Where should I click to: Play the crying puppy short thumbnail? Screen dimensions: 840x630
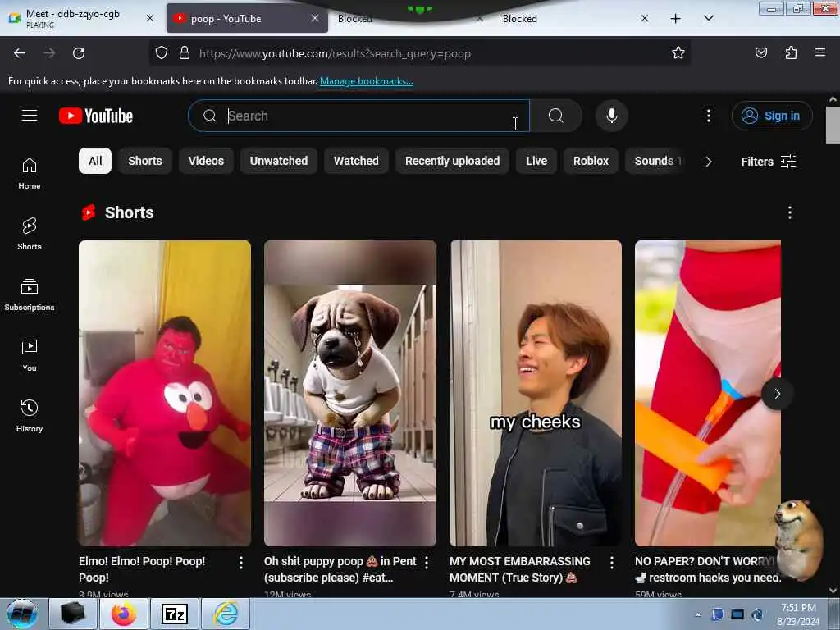point(350,393)
